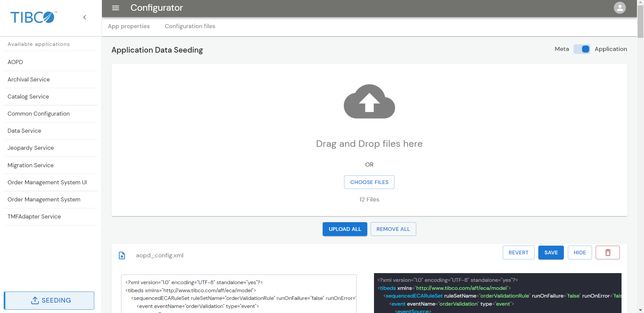Switch to the App properties tab
The image size is (644, 313).
click(x=129, y=26)
